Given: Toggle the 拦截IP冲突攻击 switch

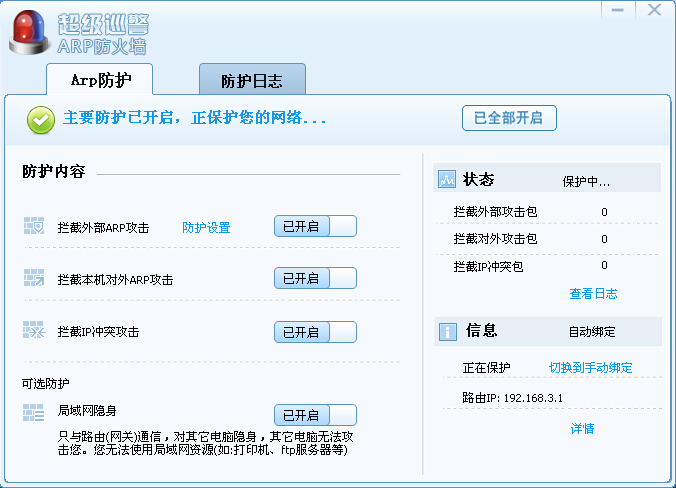Looking at the screenshot, I should click(315, 332).
